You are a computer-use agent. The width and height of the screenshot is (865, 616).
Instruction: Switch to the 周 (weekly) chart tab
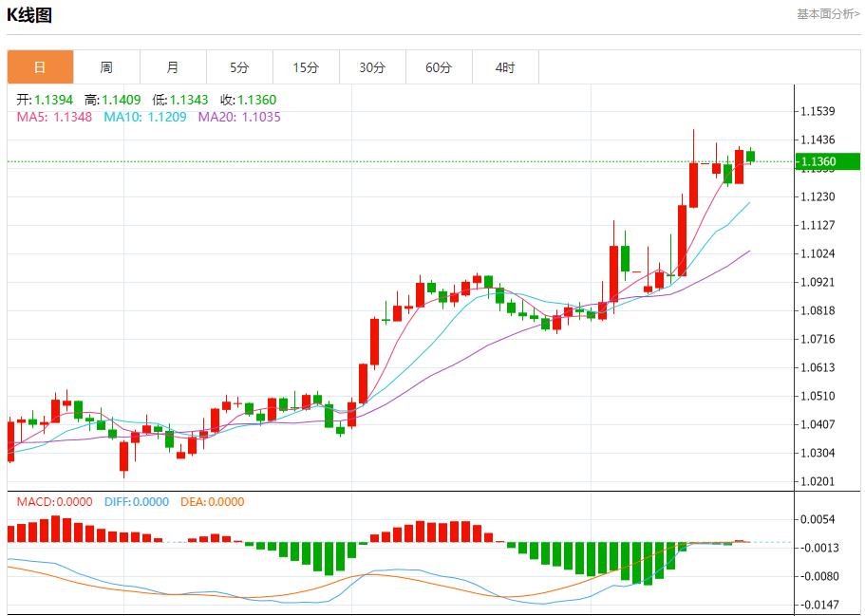[x=105, y=66]
